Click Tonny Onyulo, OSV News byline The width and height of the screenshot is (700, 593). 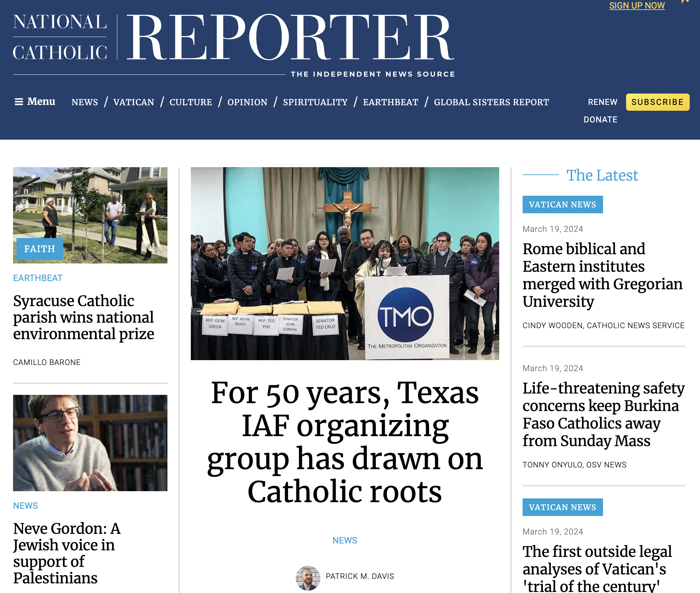pyautogui.click(x=575, y=465)
